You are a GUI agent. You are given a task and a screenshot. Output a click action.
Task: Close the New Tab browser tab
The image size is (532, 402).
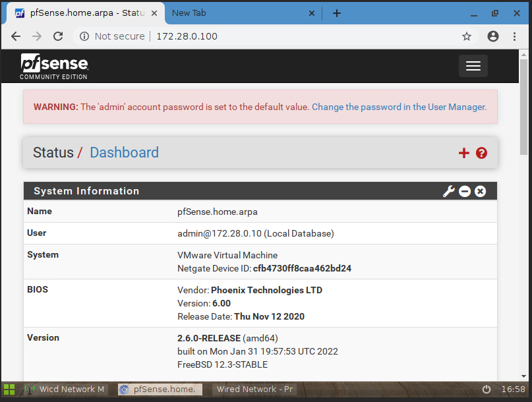coord(312,13)
